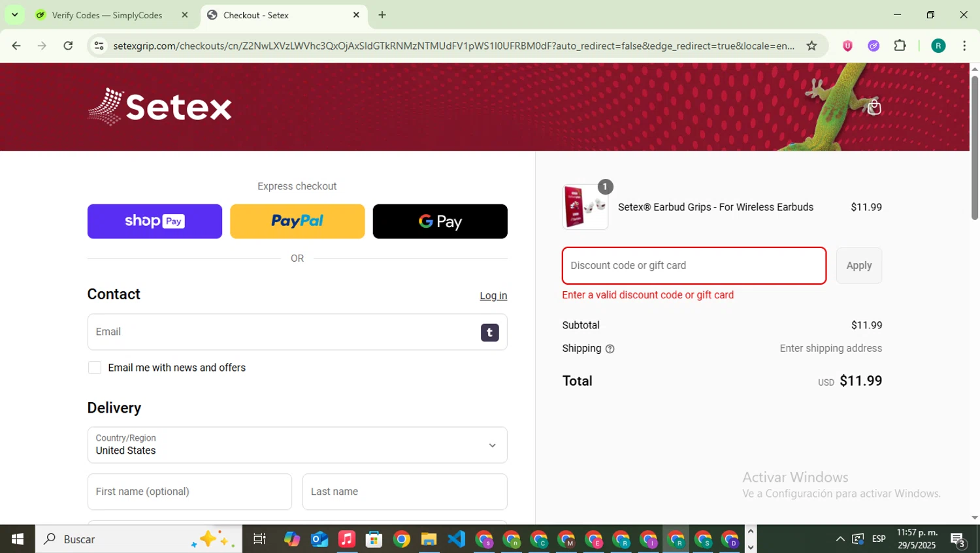Open a new browser tab

point(382,15)
